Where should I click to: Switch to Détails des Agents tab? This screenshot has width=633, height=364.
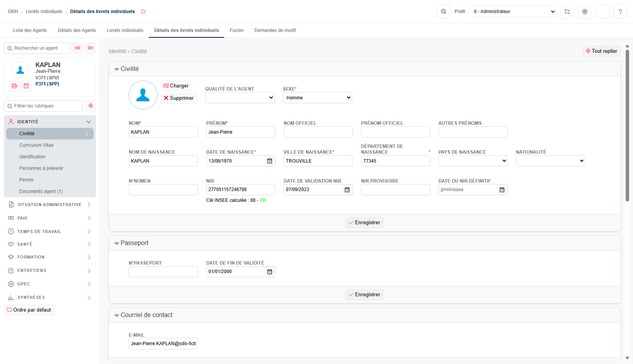[77, 30]
